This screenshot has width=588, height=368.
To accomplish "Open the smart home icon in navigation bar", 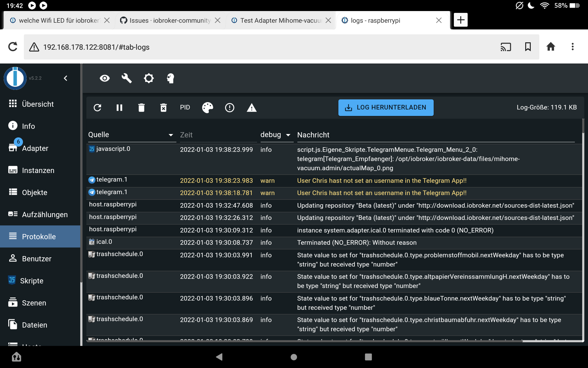I will 16,357.
